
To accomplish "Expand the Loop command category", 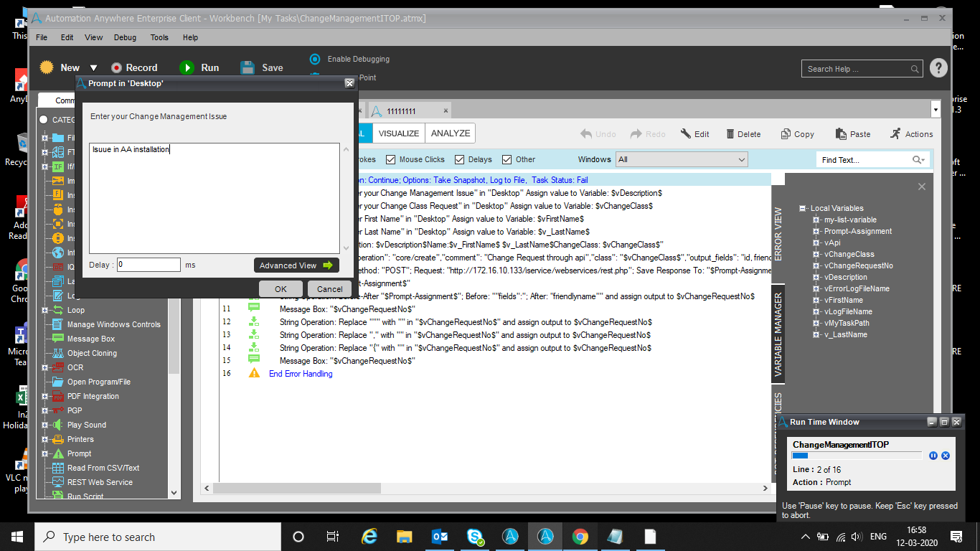I will [x=45, y=310].
